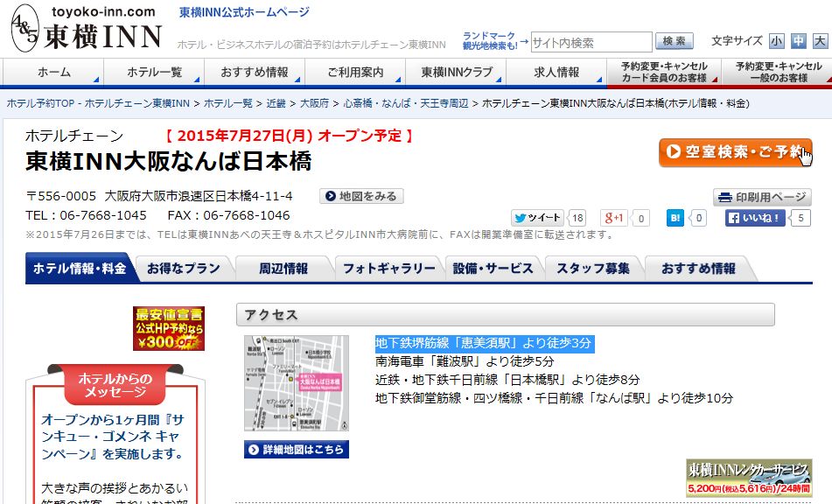Image resolution: width=832 pixels, height=504 pixels.
Task: Click the breadcrumb link ホテル一覧
Action: (228, 103)
